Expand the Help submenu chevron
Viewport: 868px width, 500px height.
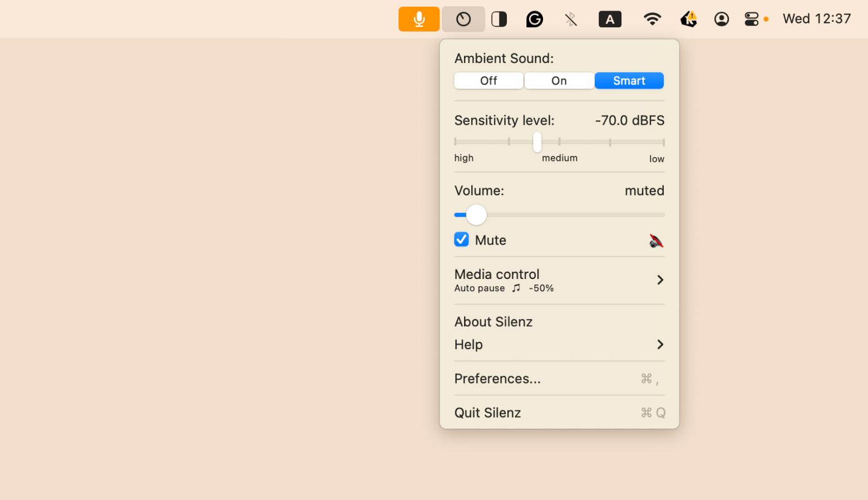660,345
